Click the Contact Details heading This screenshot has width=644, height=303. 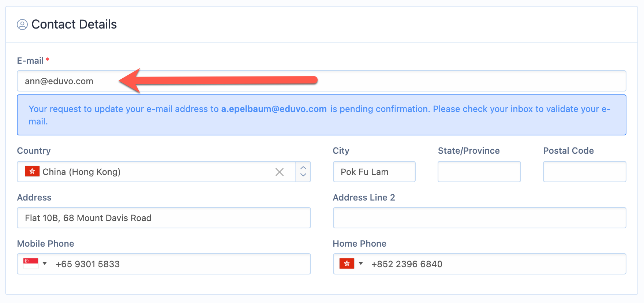pyautogui.click(x=74, y=25)
